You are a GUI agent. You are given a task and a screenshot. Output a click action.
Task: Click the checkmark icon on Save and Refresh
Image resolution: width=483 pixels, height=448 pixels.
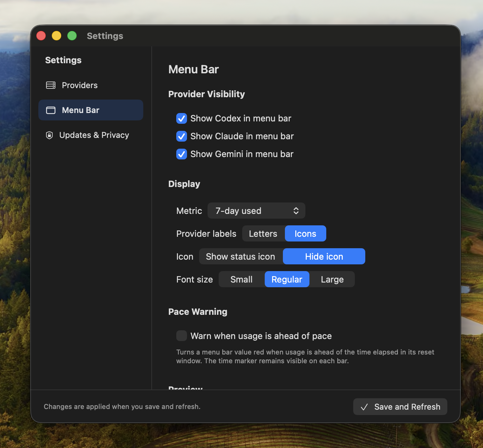tap(364, 407)
